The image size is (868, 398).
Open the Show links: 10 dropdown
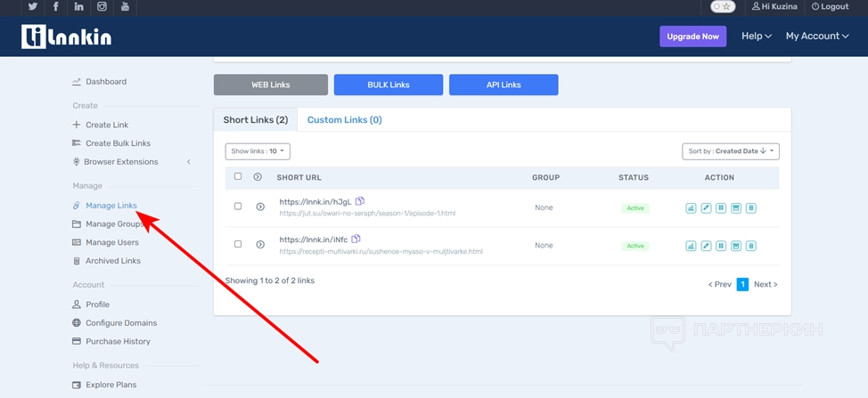[258, 150]
